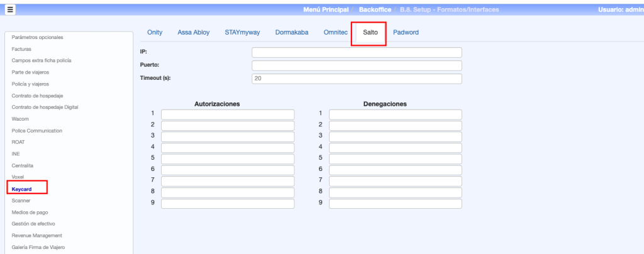
Task: Open Parámetros opcionales in sidebar
Action: pos(37,37)
